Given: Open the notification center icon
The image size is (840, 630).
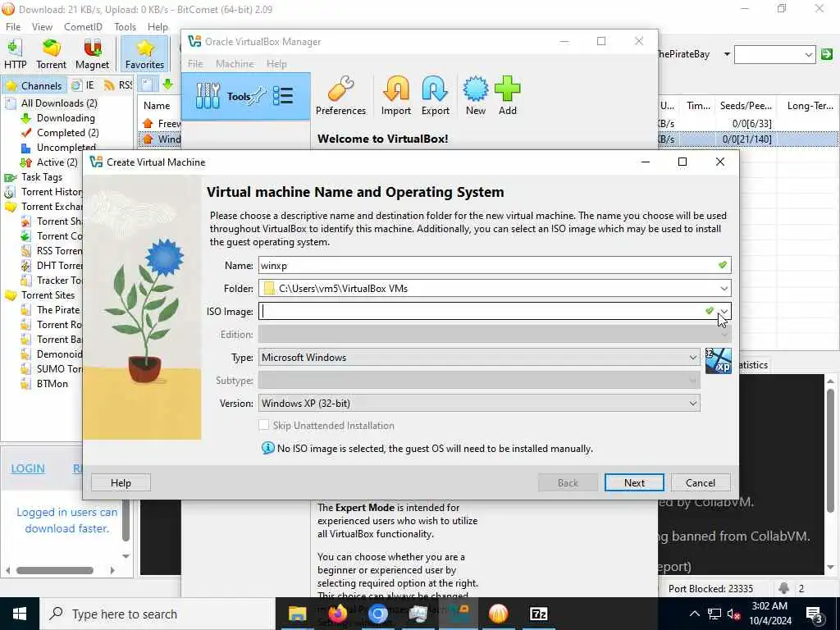Looking at the screenshot, I should pos(815,614).
